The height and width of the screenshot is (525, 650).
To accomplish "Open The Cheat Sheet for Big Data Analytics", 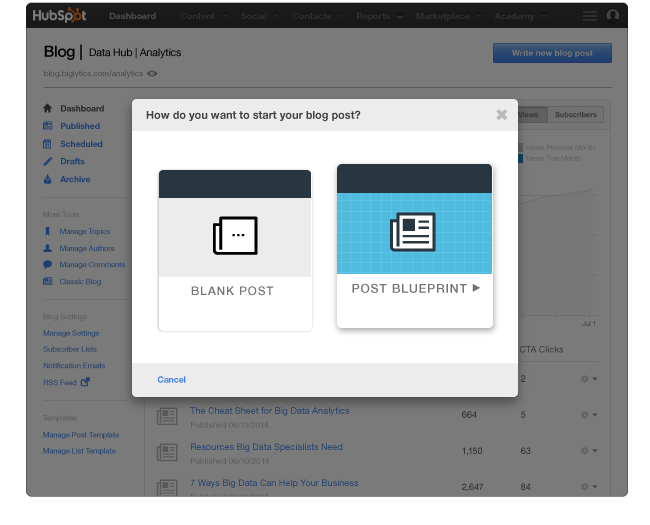I will [x=269, y=411].
